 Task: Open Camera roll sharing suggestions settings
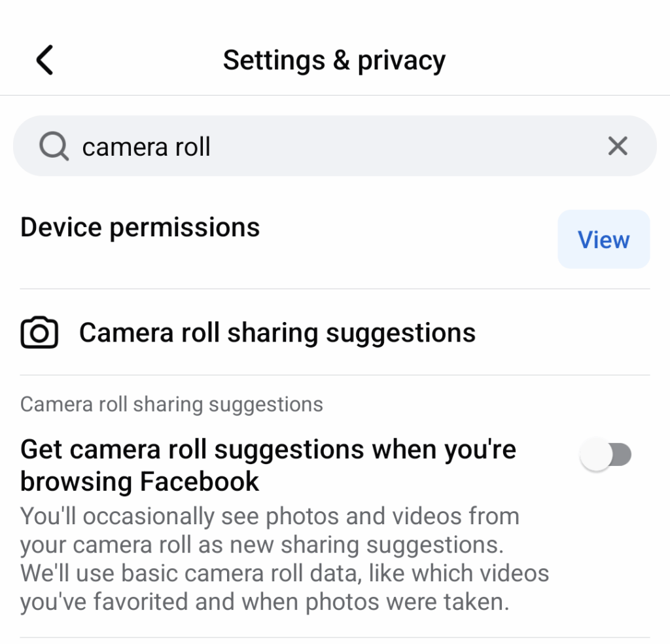click(277, 332)
